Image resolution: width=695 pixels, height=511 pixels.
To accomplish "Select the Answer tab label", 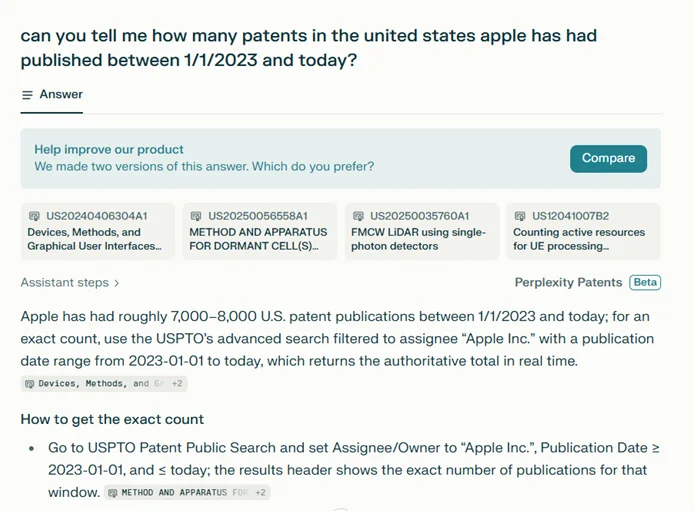I will 61,95.
